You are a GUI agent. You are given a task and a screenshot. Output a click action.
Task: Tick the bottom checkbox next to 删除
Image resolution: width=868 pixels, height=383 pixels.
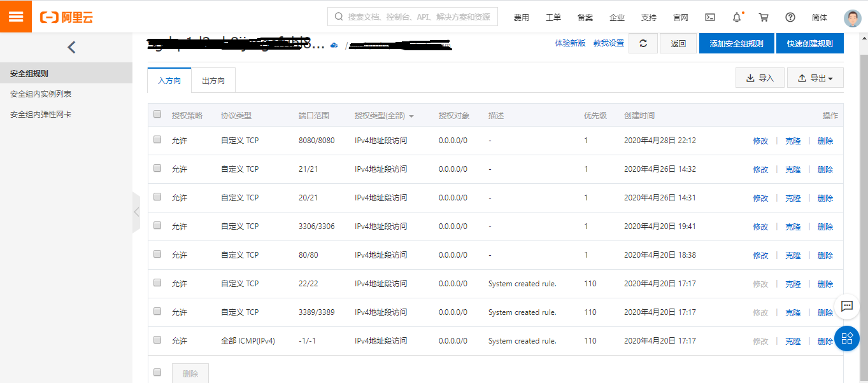pos(157,373)
